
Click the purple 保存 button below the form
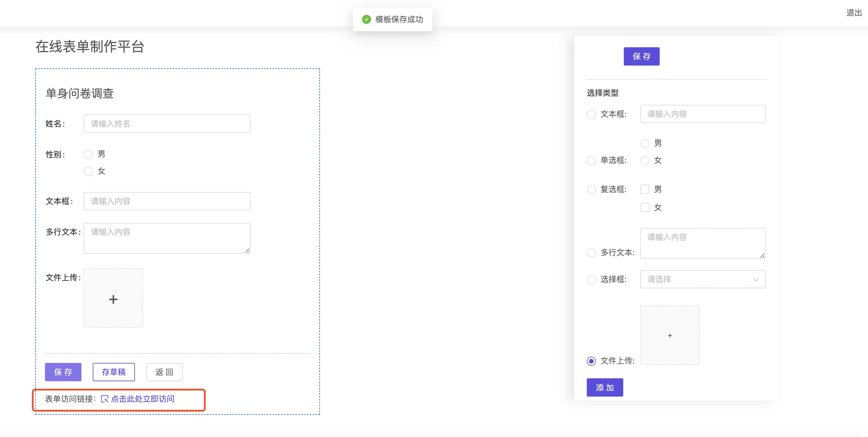click(63, 372)
